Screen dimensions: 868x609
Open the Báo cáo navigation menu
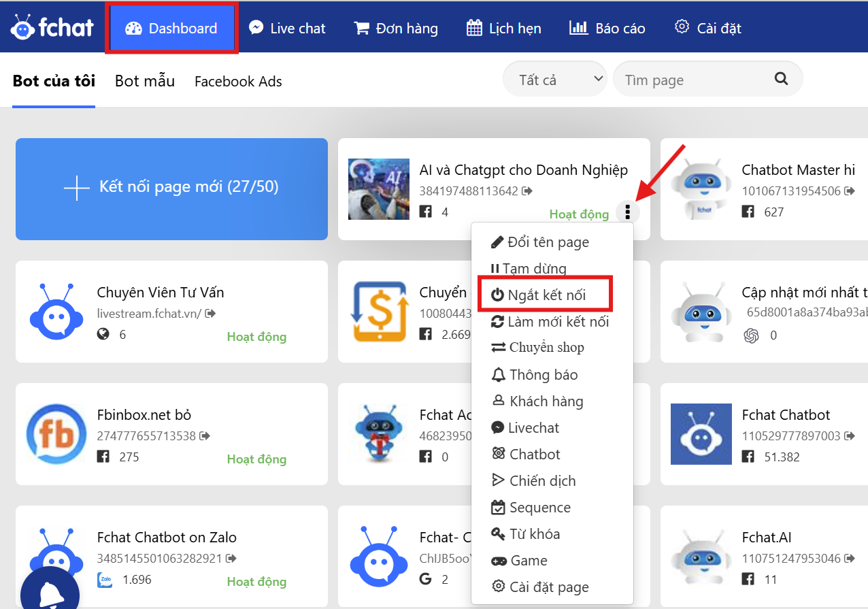607,28
